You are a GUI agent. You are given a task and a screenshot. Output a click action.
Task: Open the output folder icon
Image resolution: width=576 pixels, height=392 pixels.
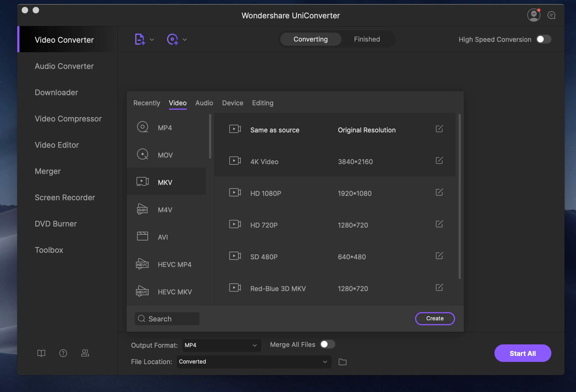tap(343, 362)
